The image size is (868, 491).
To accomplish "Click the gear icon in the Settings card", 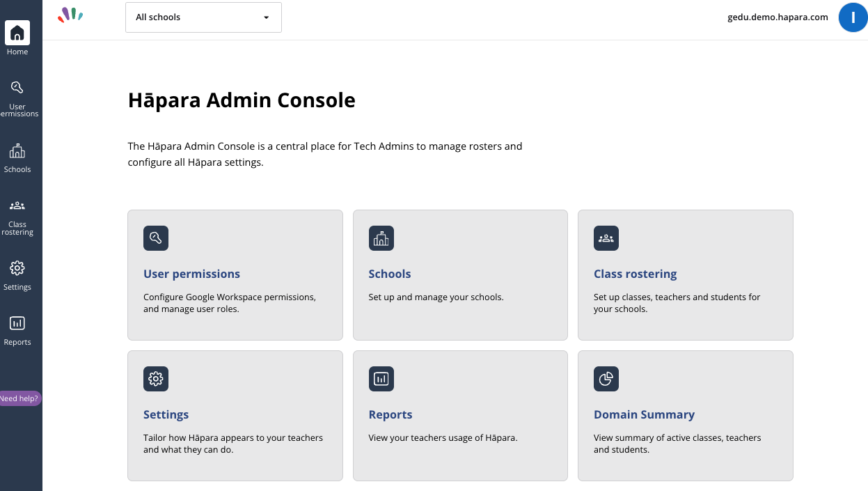I will coord(156,379).
